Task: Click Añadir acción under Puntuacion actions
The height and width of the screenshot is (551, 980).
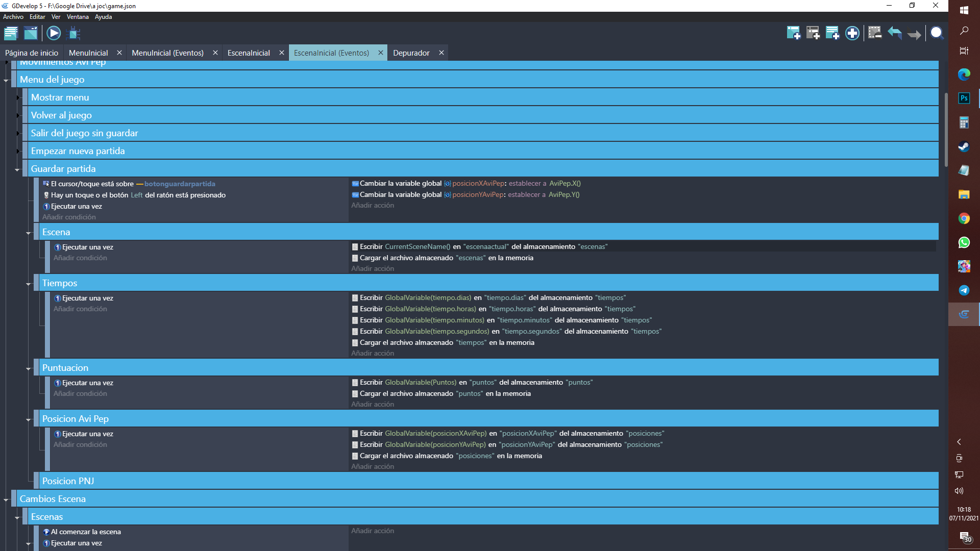Action: coord(373,404)
